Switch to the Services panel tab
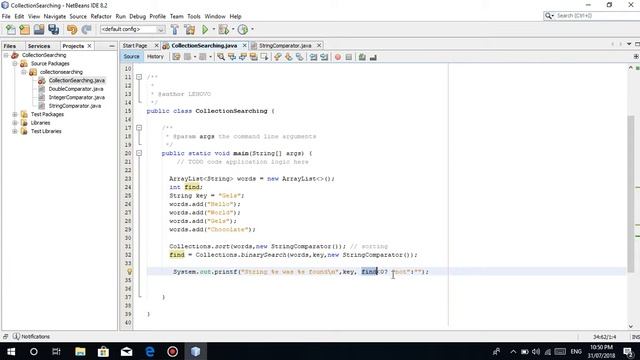Image resolution: width=640 pixels, height=360 pixels. pos(39,46)
